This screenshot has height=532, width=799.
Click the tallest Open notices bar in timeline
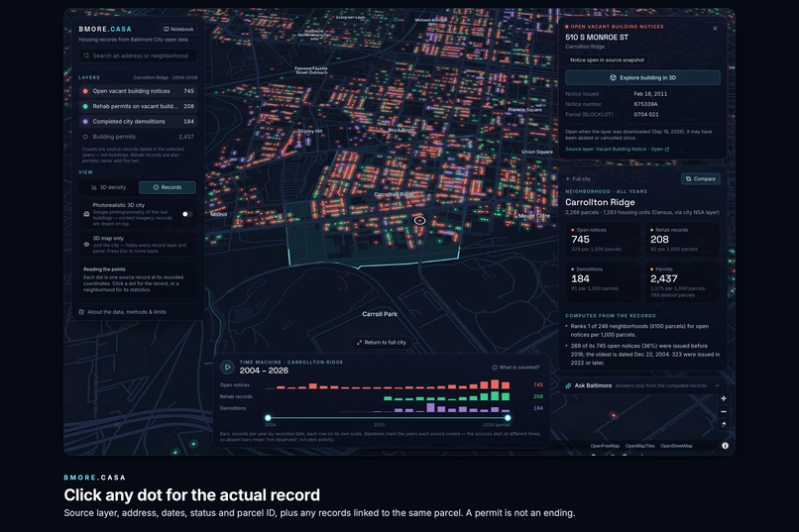click(x=495, y=384)
